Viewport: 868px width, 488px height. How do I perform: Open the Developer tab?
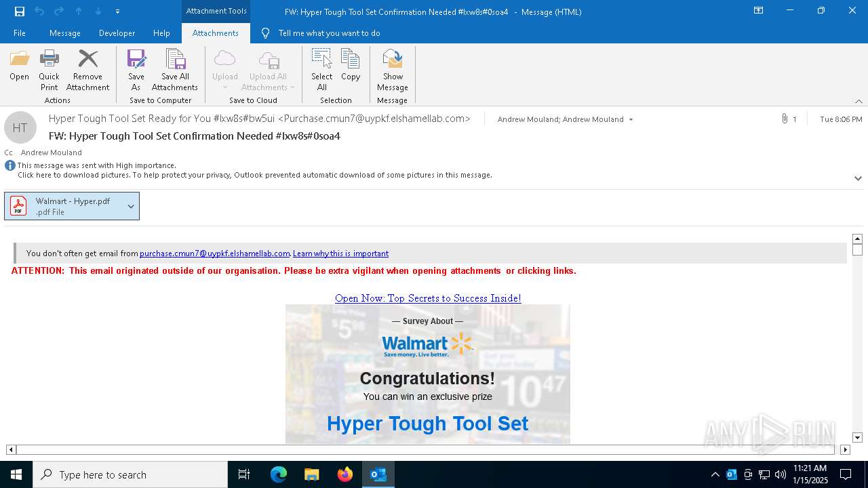click(x=117, y=33)
